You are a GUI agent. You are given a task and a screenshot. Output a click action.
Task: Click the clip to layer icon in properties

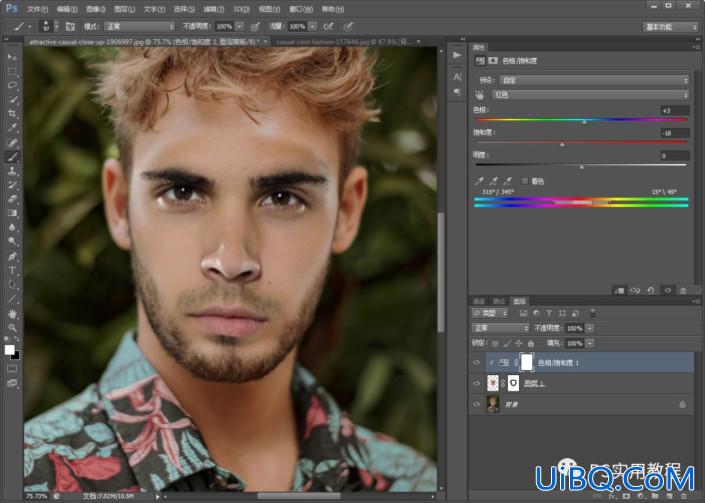tap(619, 290)
